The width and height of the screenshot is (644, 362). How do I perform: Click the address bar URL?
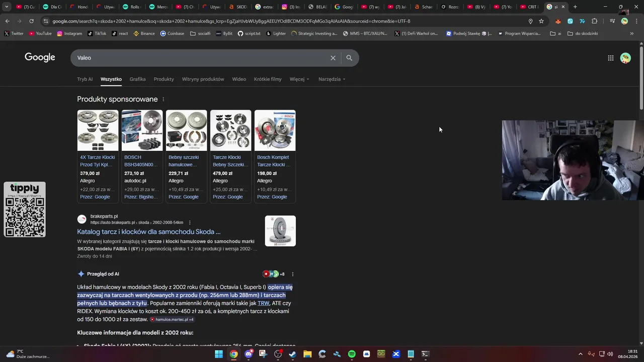231,21
